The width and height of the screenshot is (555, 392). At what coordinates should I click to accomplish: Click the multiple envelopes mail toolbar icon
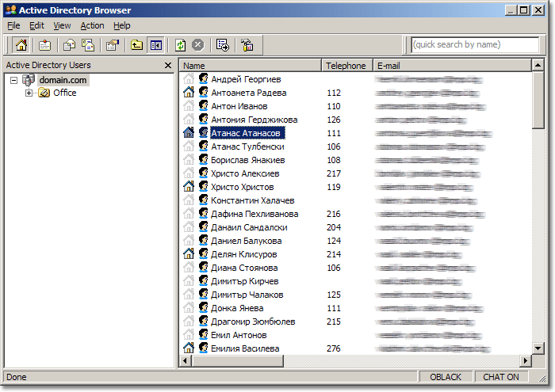tap(88, 45)
